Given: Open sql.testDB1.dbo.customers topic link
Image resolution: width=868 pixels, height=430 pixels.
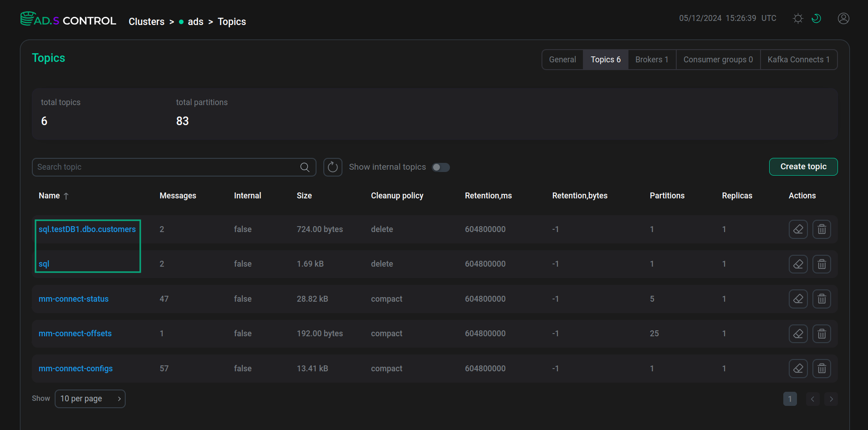Looking at the screenshot, I should click(x=87, y=229).
